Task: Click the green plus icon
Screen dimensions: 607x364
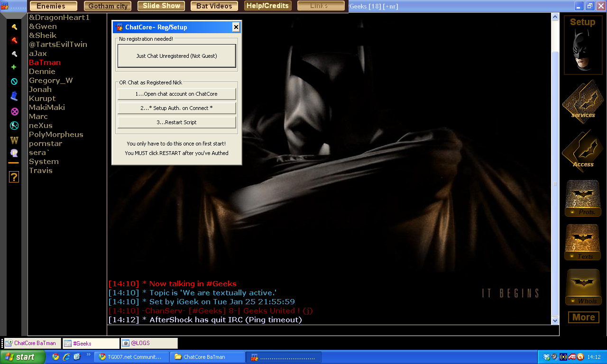Action: point(14,67)
